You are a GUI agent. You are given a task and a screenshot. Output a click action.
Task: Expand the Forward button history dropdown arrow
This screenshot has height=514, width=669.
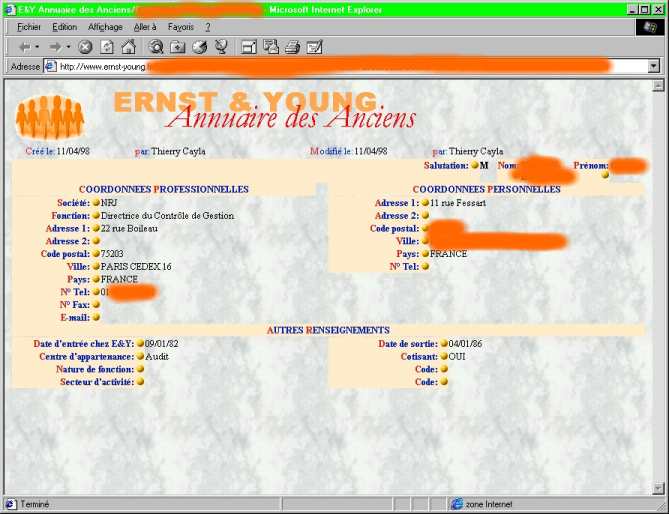(68, 47)
